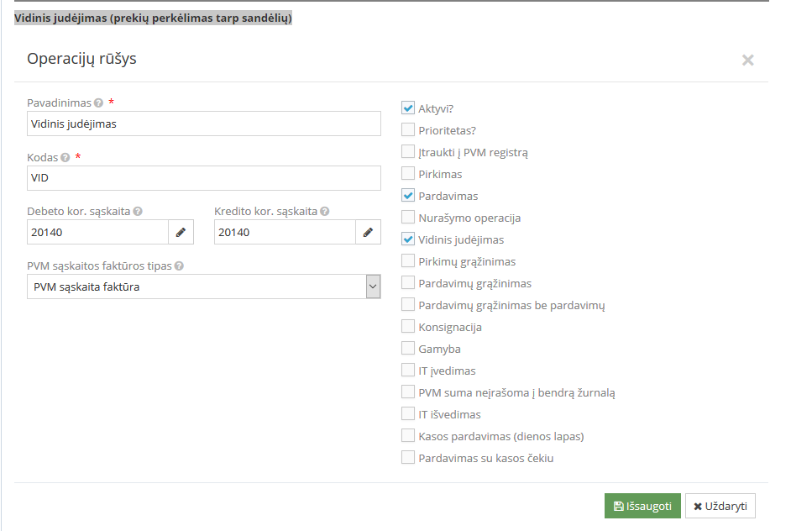This screenshot has height=531, width=812.
Task: Click help icon beside Debeto kor. sąskaita
Action: click(138, 212)
